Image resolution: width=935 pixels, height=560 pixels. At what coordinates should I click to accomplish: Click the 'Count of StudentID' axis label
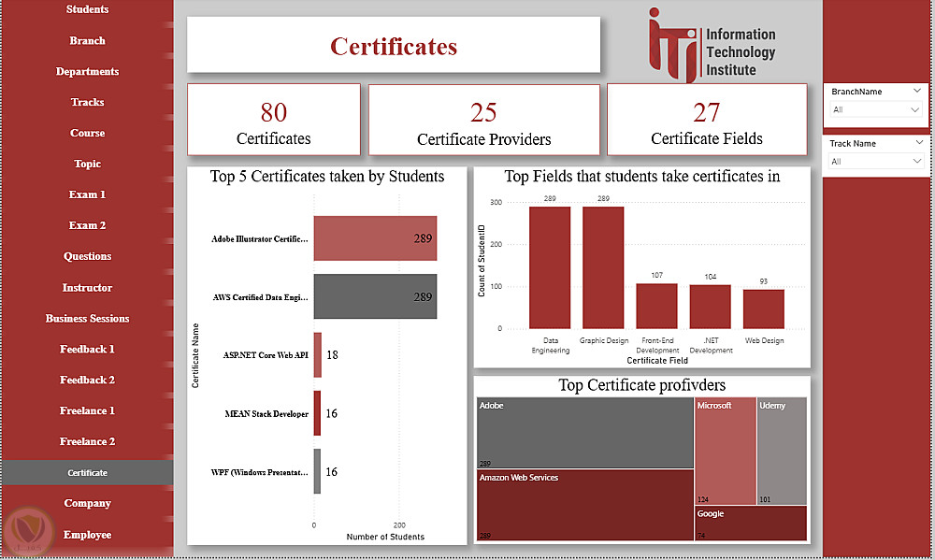(482, 261)
